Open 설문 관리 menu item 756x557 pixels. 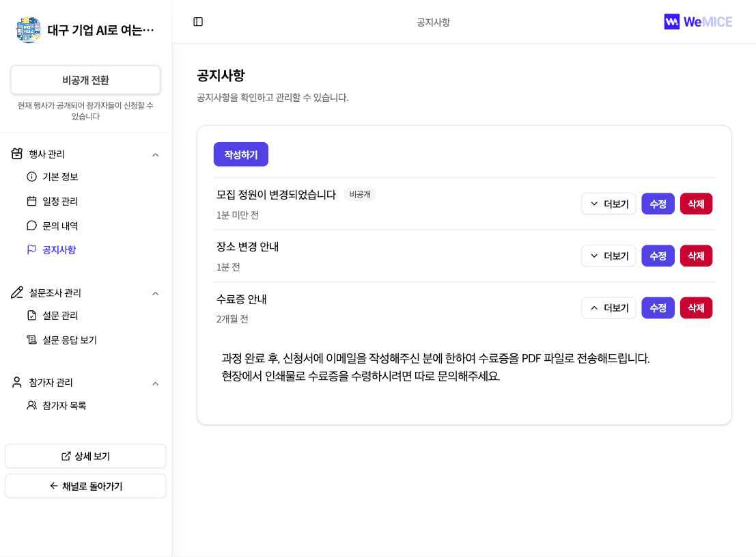point(60,315)
